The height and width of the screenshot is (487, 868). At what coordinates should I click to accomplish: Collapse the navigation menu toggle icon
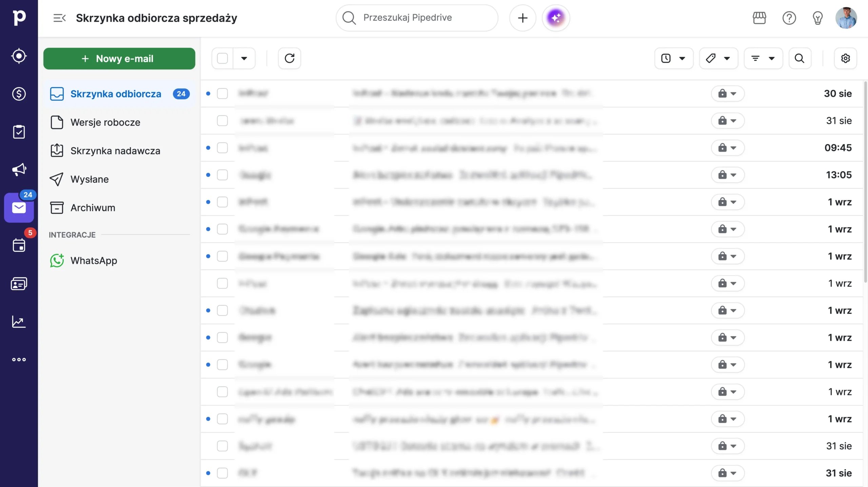coord(60,18)
